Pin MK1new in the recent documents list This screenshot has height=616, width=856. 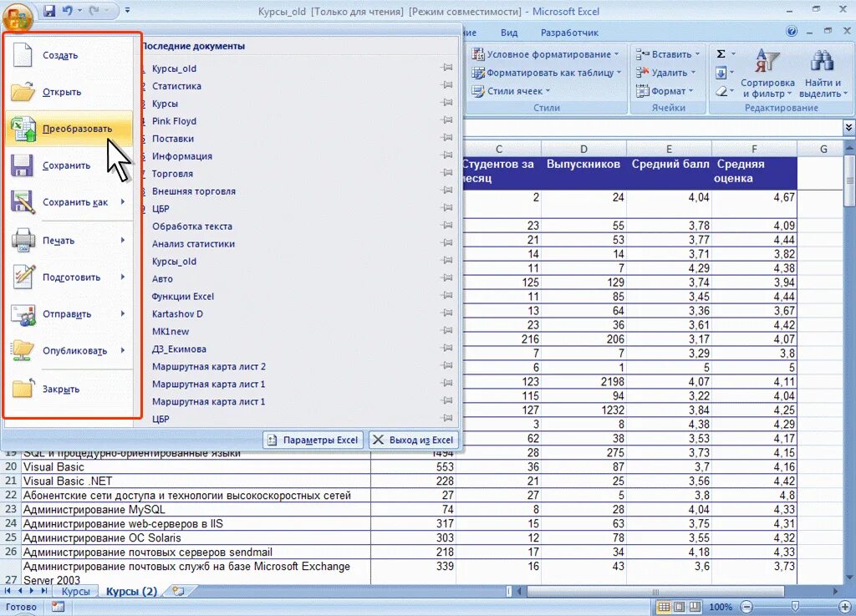[x=447, y=330]
